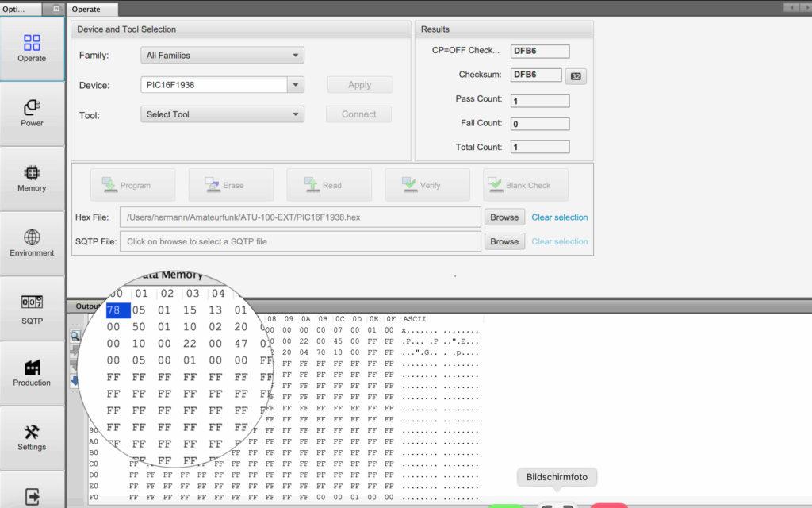Expand the Select Tool dropdown
This screenshot has width=812, height=508.
click(x=224, y=114)
